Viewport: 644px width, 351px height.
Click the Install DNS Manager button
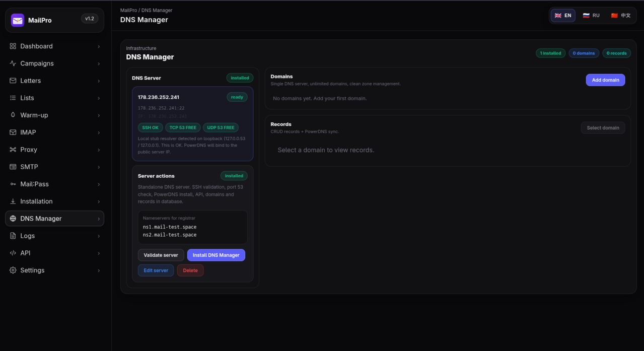(216, 255)
